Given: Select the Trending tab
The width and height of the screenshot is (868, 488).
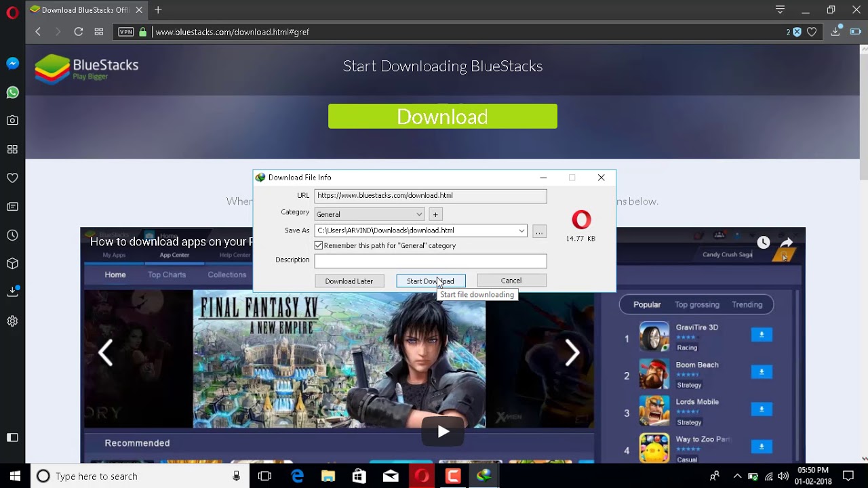Looking at the screenshot, I should coord(747,304).
